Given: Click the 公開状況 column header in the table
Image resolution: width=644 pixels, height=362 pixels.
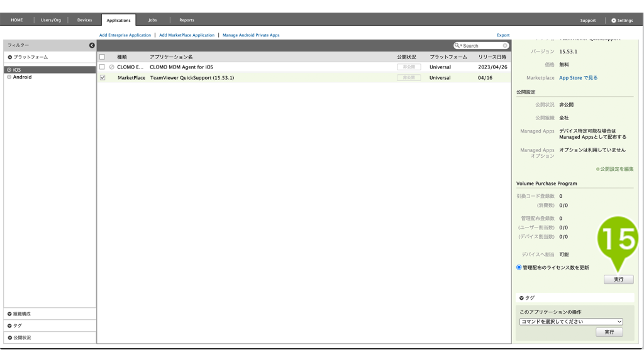Looking at the screenshot, I should (407, 57).
